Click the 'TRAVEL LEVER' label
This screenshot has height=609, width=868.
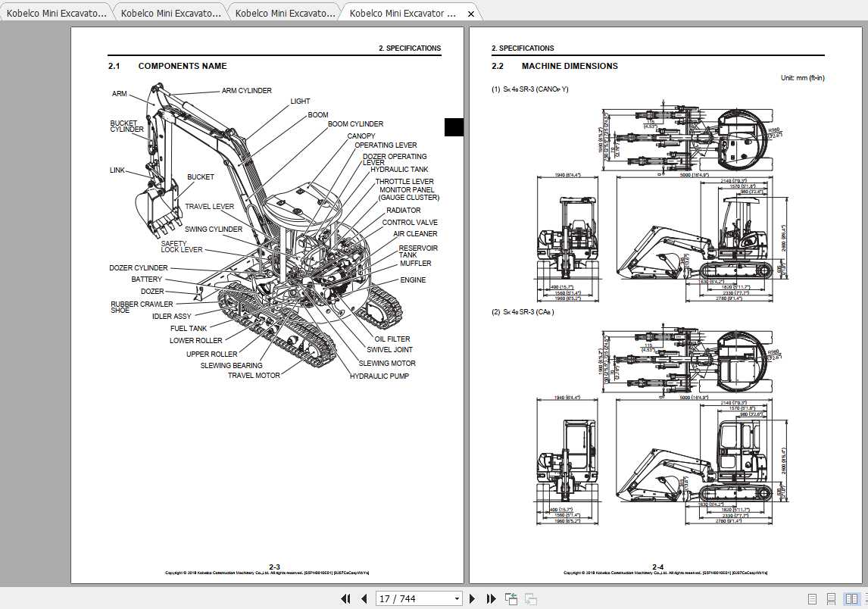209,207
